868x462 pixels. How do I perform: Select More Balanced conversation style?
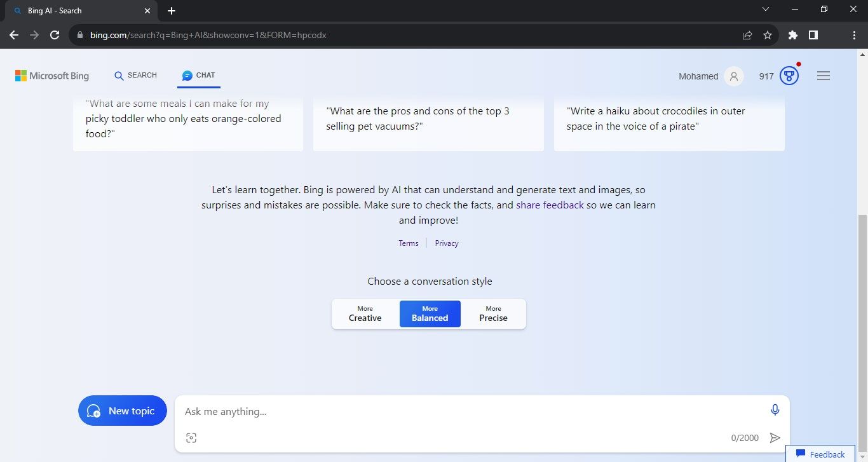pyautogui.click(x=430, y=314)
